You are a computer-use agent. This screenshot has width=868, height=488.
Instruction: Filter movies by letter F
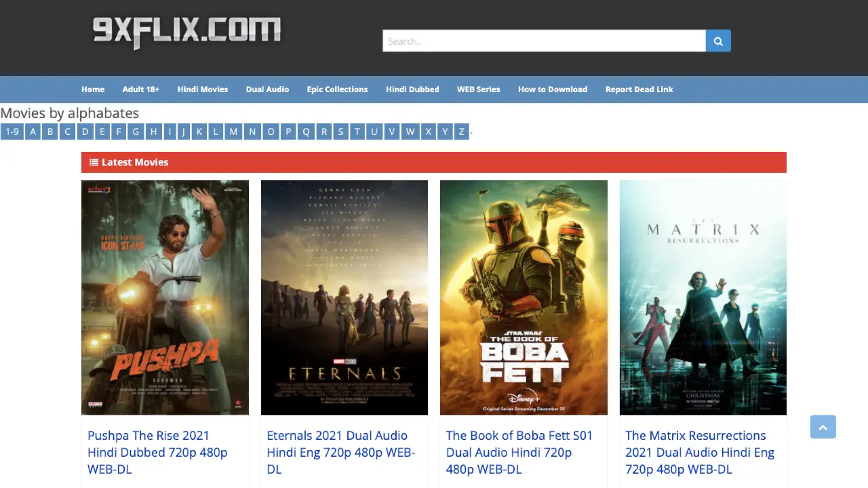119,131
